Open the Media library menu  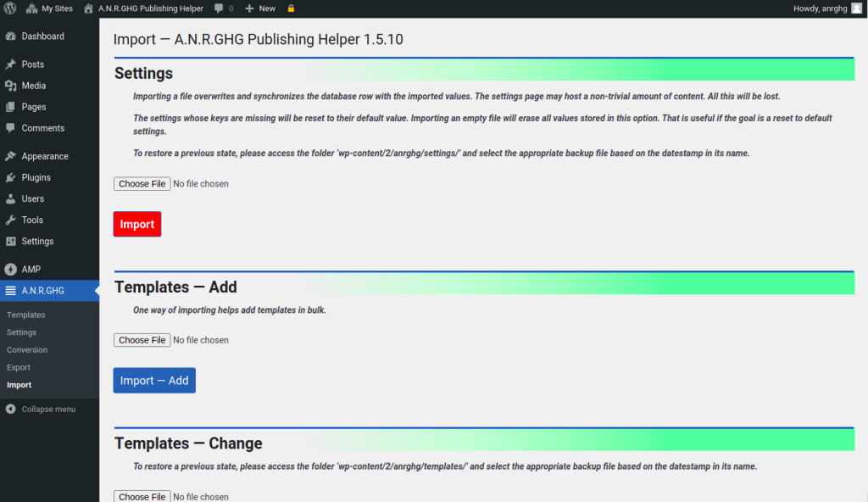49,86
